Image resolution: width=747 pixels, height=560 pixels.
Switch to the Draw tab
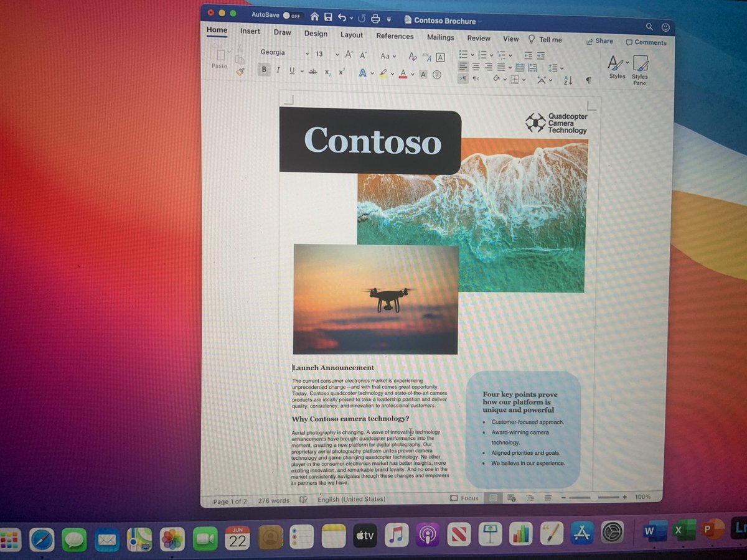click(x=282, y=32)
